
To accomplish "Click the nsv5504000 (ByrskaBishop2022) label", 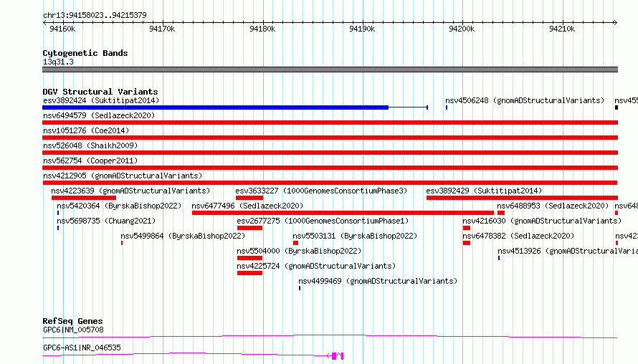I will point(299,251).
